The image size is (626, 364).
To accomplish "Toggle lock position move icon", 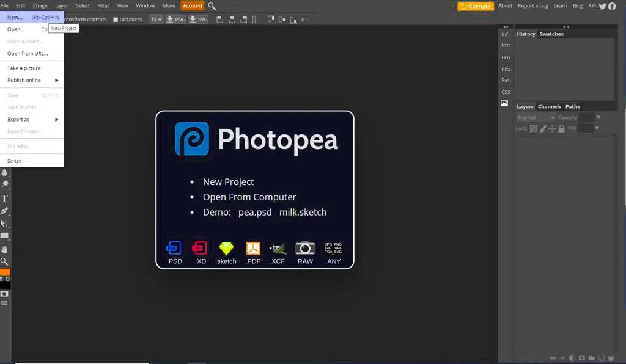I will (552, 128).
